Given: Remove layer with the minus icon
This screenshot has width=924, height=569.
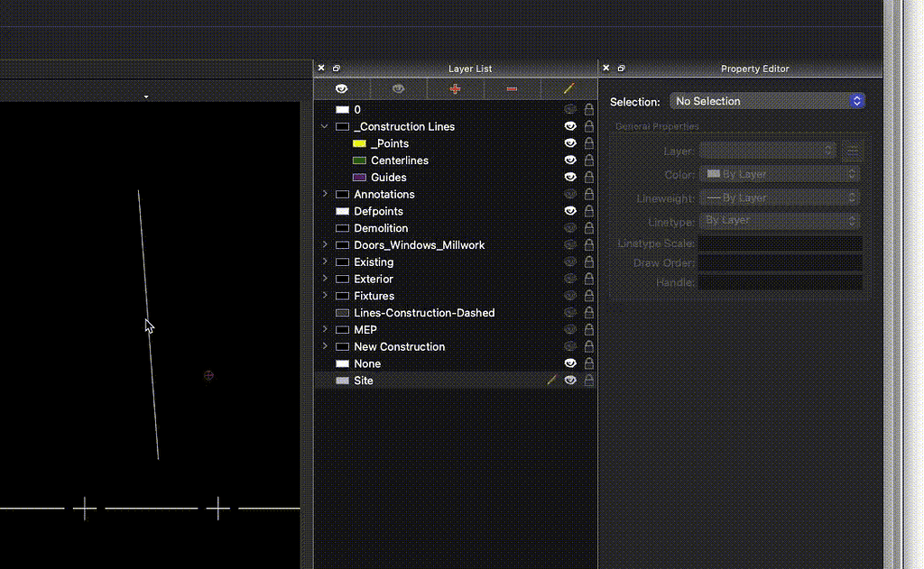Looking at the screenshot, I should [512, 89].
